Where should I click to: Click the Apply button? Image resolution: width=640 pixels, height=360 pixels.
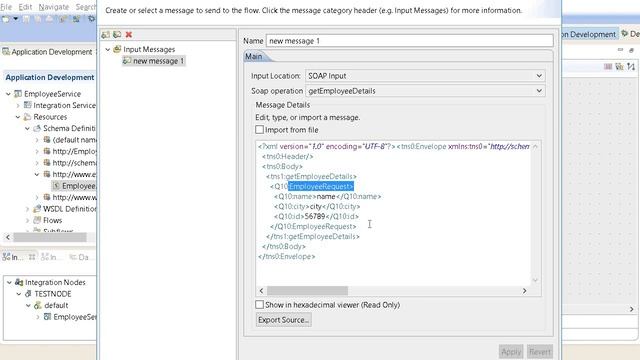point(511,352)
